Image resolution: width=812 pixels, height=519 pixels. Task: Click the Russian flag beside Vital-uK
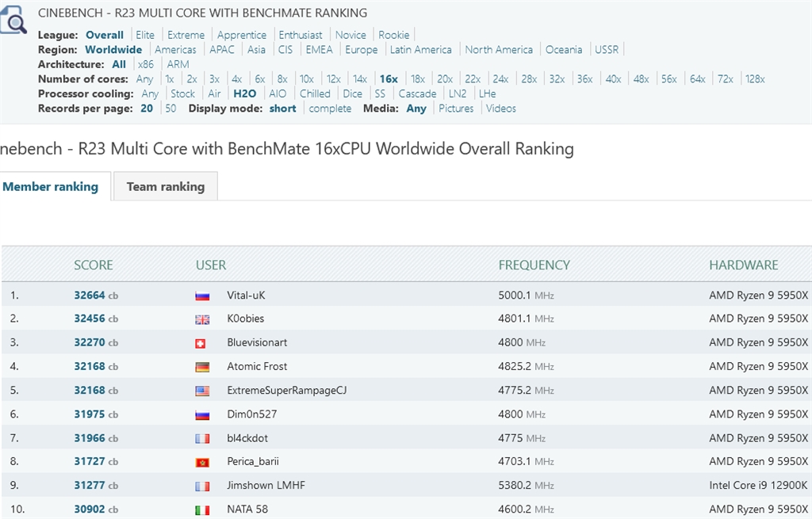(202, 296)
